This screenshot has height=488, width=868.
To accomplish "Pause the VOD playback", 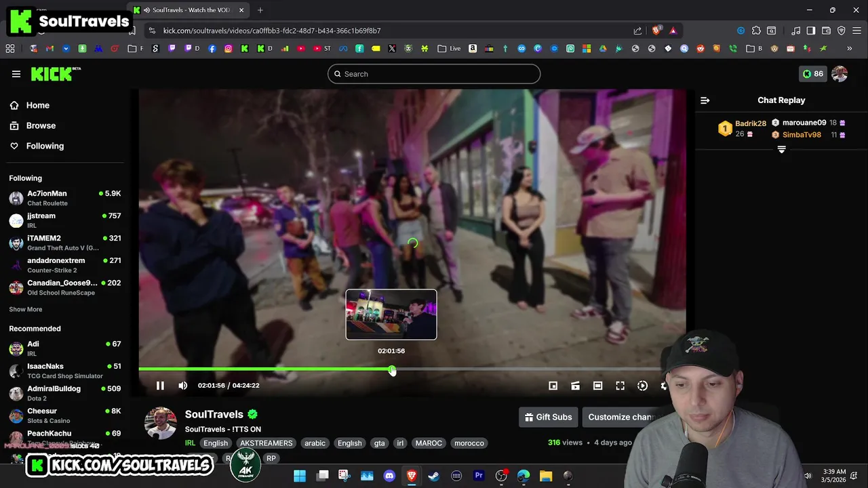I will pyautogui.click(x=160, y=386).
